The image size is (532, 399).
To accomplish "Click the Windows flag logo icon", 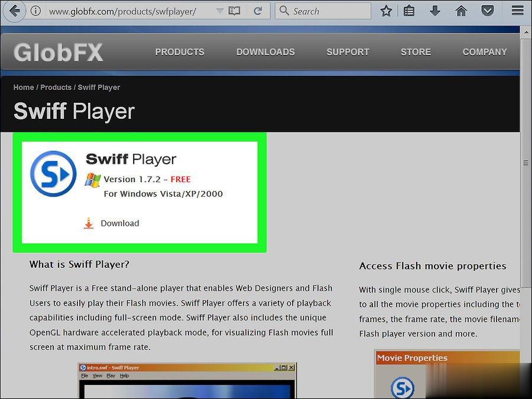I will coord(93,180).
